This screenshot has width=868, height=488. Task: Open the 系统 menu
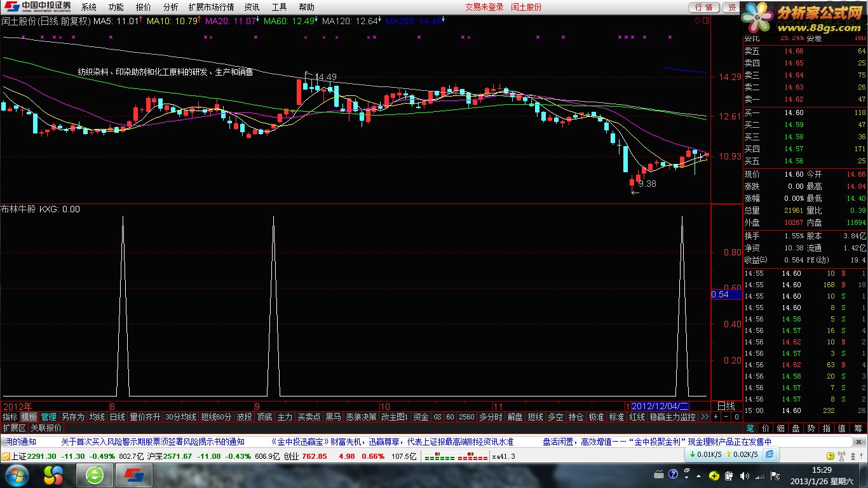89,7
